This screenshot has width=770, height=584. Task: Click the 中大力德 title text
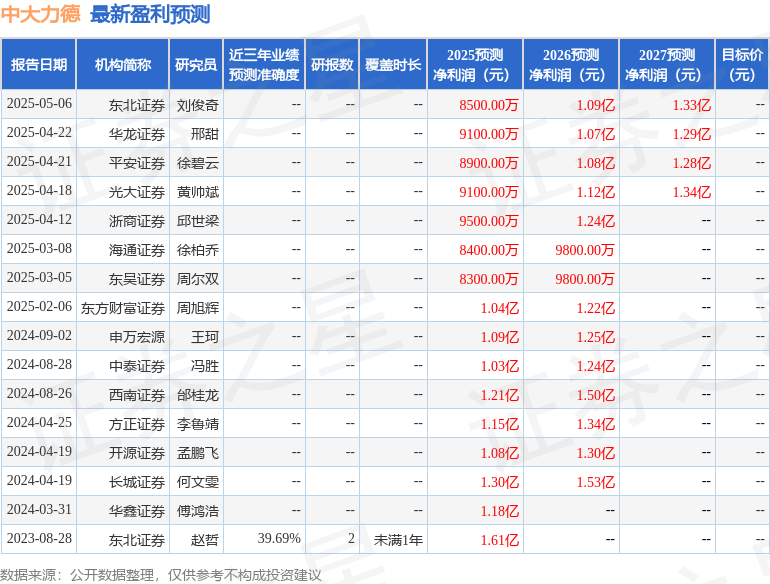(40, 14)
